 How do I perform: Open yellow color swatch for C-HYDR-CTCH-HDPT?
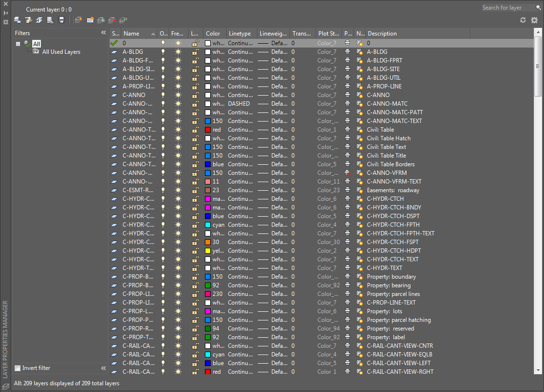(x=208, y=251)
